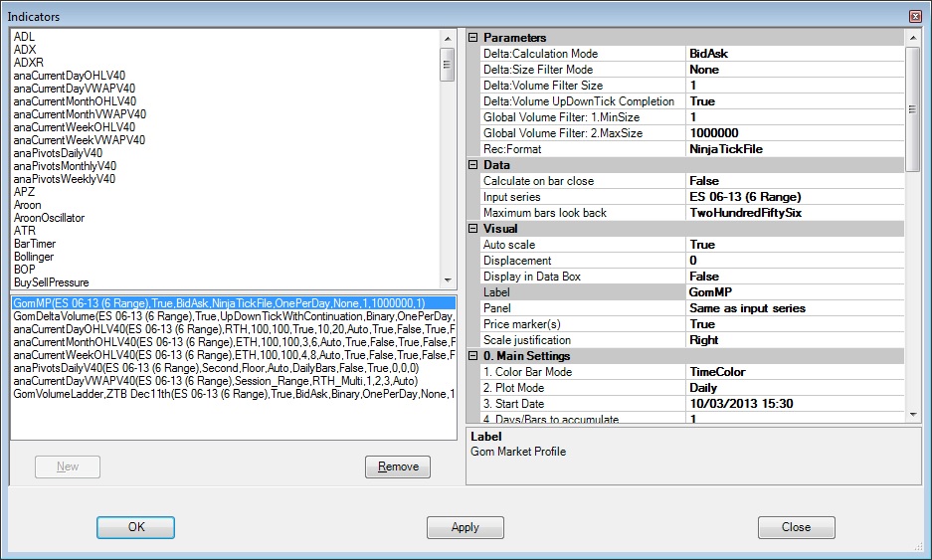This screenshot has height=560, width=932.
Task: Select APZ indicator
Action: pos(25,192)
